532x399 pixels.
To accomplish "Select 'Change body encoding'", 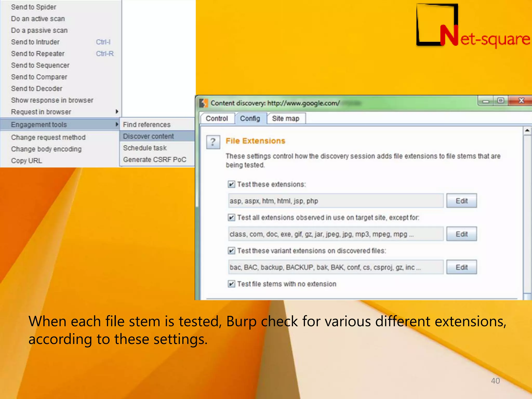I will [60, 149].
